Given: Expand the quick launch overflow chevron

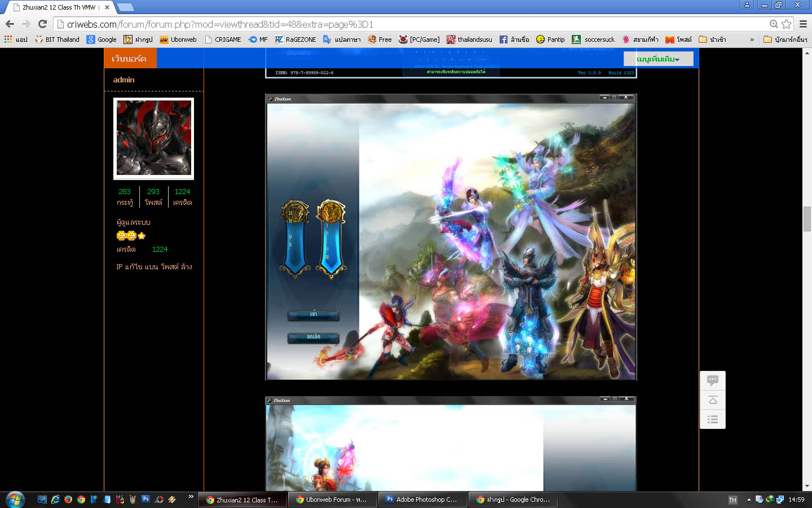Looking at the screenshot, I should [x=191, y=497].
